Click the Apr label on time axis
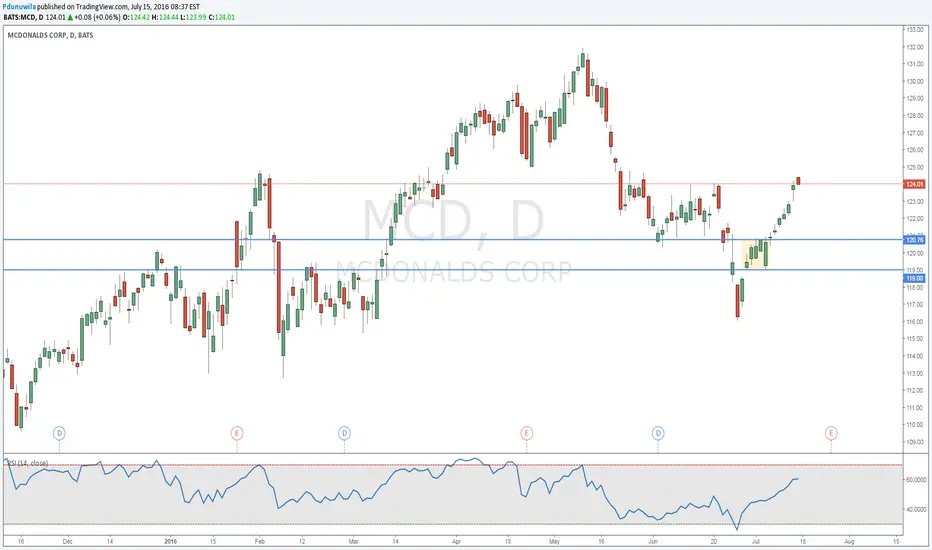 456,542
